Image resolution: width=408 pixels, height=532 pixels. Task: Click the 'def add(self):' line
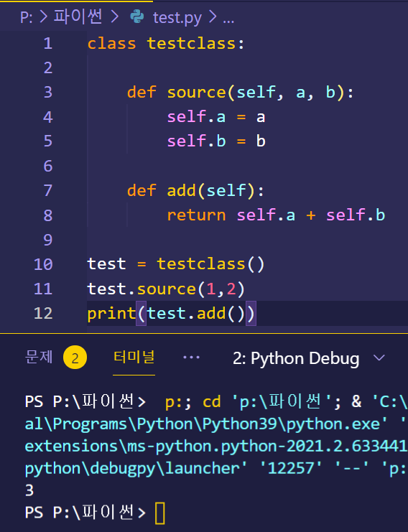195,191
